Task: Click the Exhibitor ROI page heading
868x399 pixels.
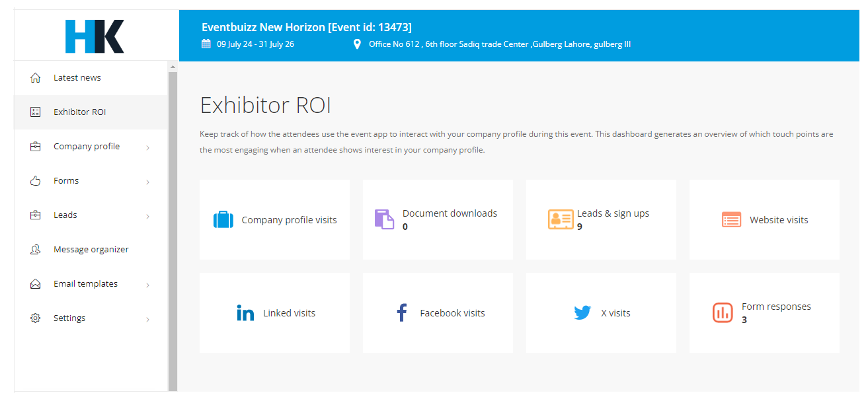Action: pos(266,106)
